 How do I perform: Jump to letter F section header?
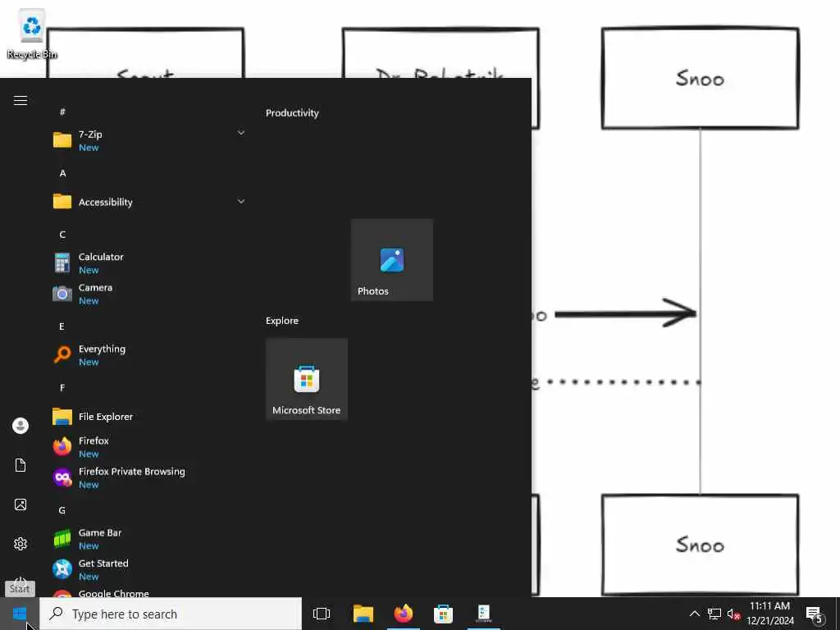(x=62, y=387)
